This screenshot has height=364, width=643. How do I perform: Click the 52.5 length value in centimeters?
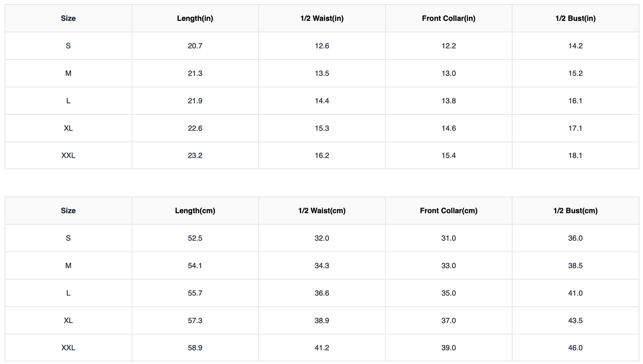tap(195, 238)
